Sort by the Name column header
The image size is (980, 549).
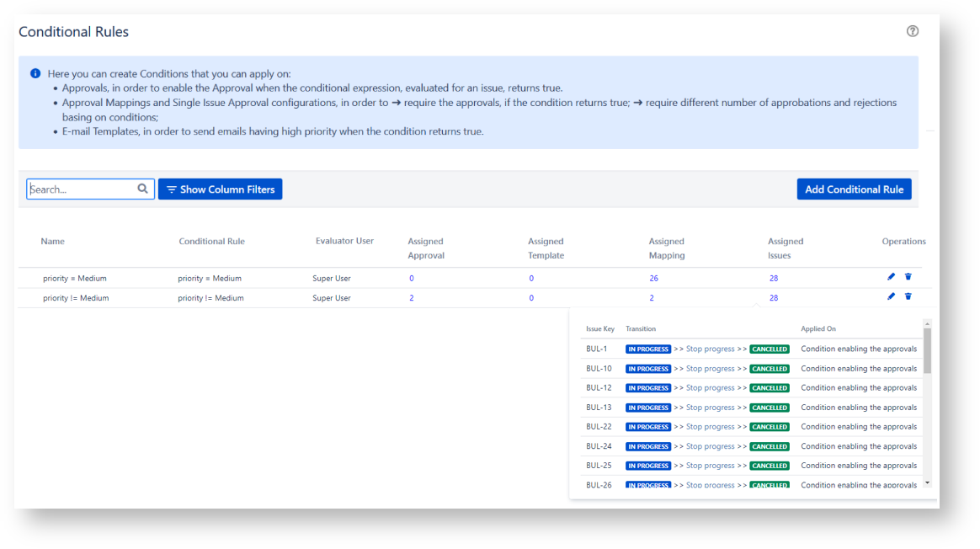tap(52, 242)
